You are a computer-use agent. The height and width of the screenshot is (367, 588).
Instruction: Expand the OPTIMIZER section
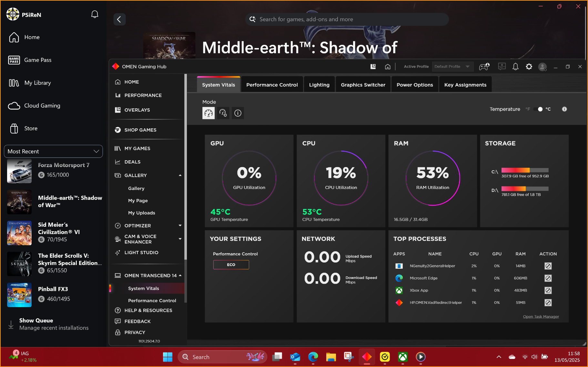click(180, 226)
